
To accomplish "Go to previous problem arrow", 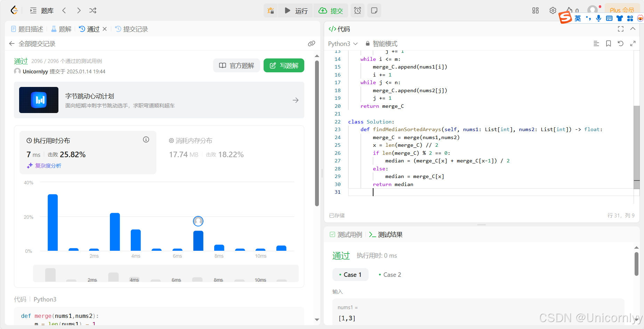I will coord(64,10).
